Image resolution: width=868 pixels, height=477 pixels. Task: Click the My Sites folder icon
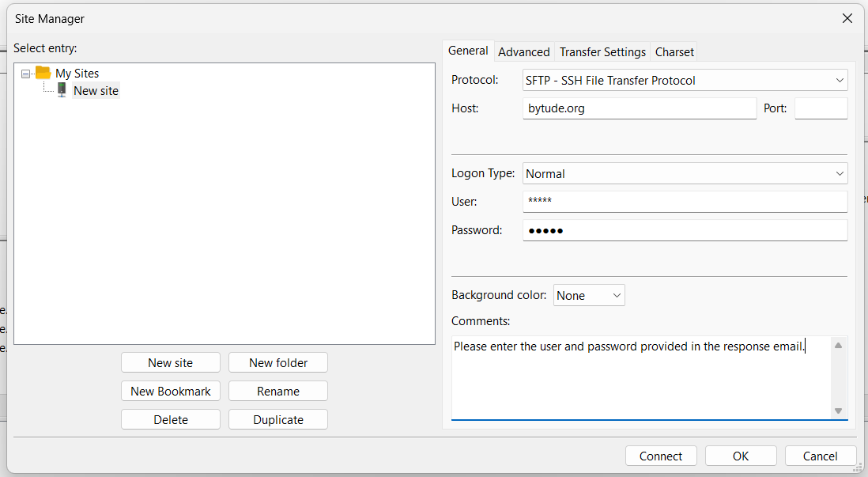pyautogui.click(x=43, y=73)
